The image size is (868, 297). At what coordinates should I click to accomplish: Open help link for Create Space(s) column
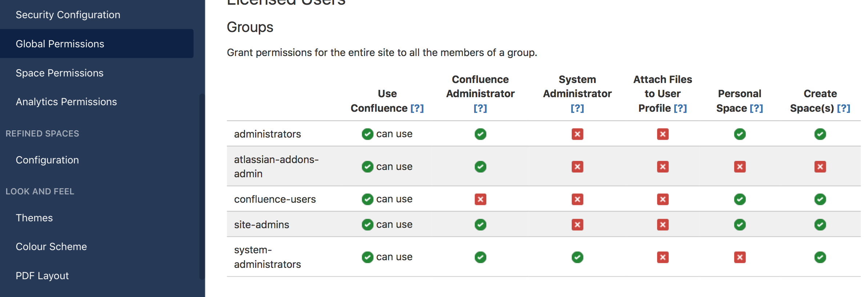[x=843, y=108]
